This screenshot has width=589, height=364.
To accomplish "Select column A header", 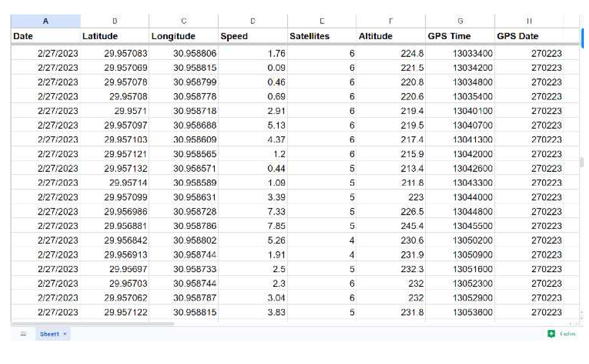I will pyautogui.click(x=46, y=21).
